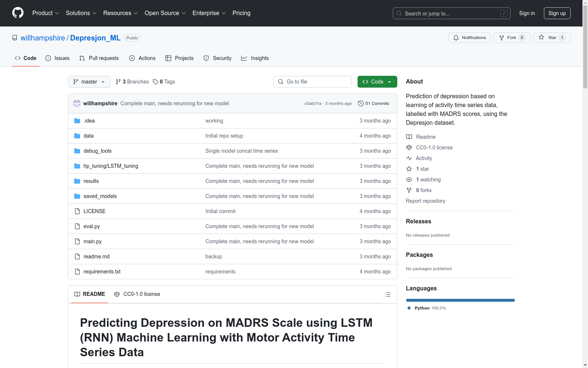Click the commit history clock icon
The image size is (588, 368).
[361, 103]
